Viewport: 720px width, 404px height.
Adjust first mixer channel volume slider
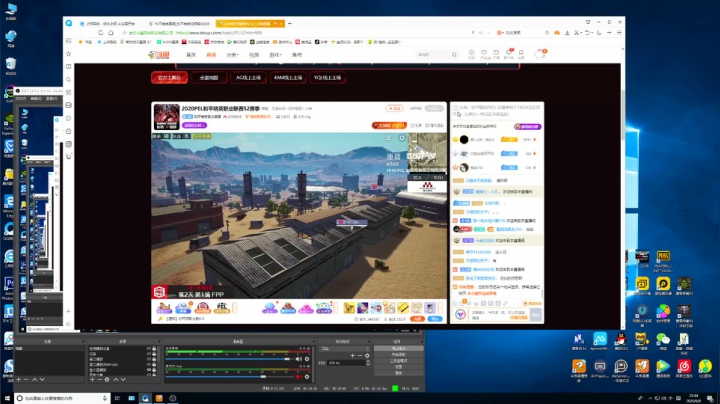[x=230, y=359]
